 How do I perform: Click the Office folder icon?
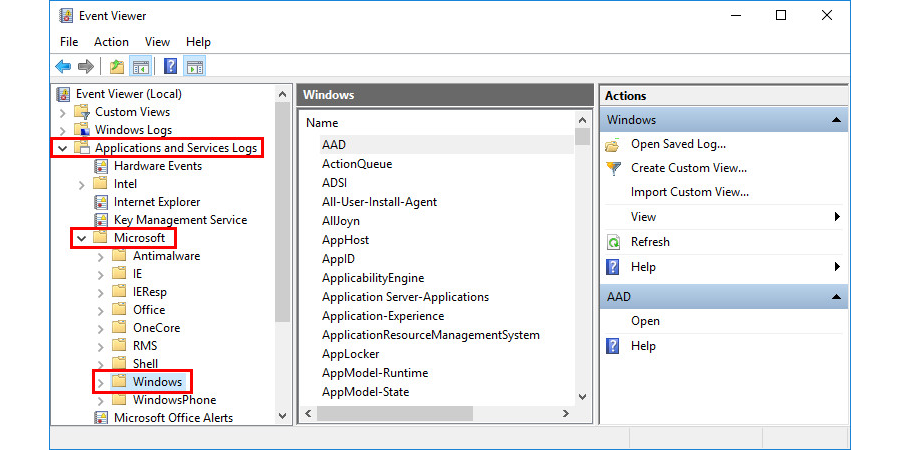[119, 310]
